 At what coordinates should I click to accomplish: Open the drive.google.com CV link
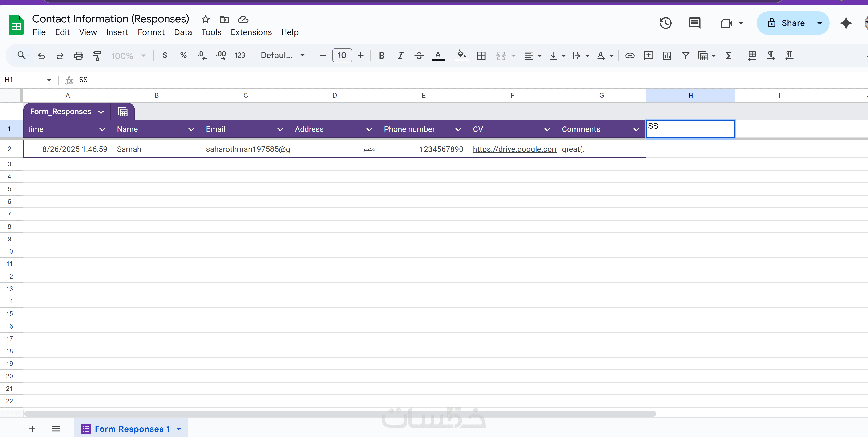click(515, 149)
